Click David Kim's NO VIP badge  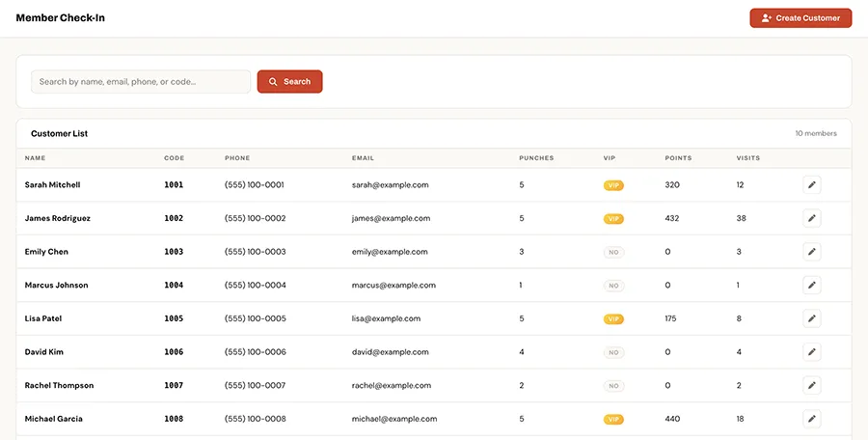pyautogui.click(x=614, y=352)
